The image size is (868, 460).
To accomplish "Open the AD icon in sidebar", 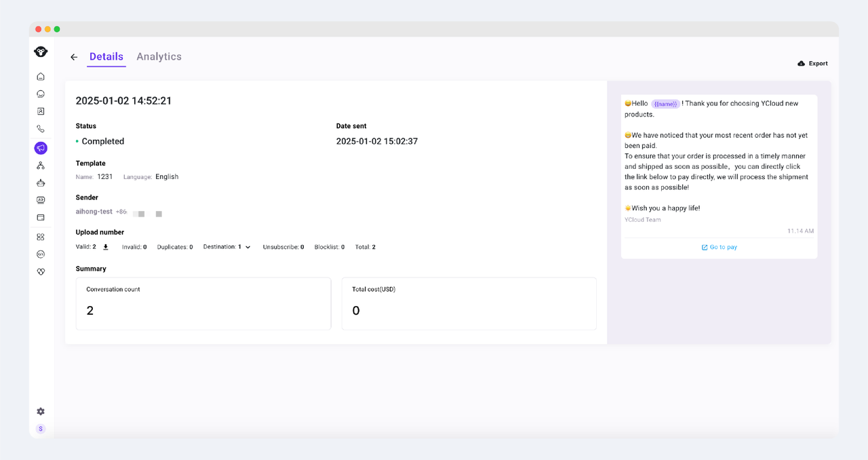I will [x=41, y=200].
